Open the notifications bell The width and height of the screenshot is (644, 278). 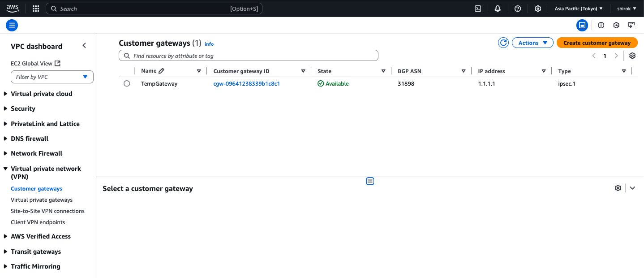pyautogui.click(x=498, y=9)
